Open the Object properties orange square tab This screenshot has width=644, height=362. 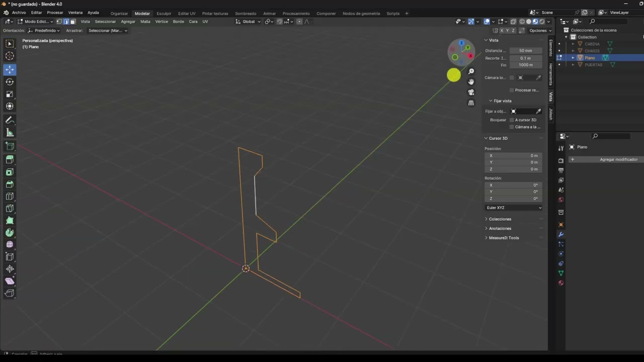point(561,225)
